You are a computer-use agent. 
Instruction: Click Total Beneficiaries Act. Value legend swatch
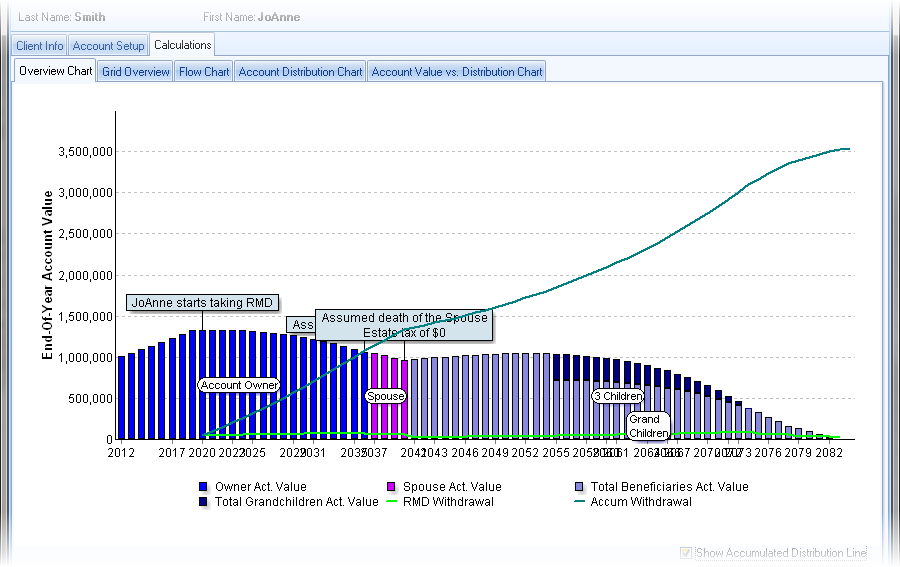pyautogui.click(x=579, y=487)
